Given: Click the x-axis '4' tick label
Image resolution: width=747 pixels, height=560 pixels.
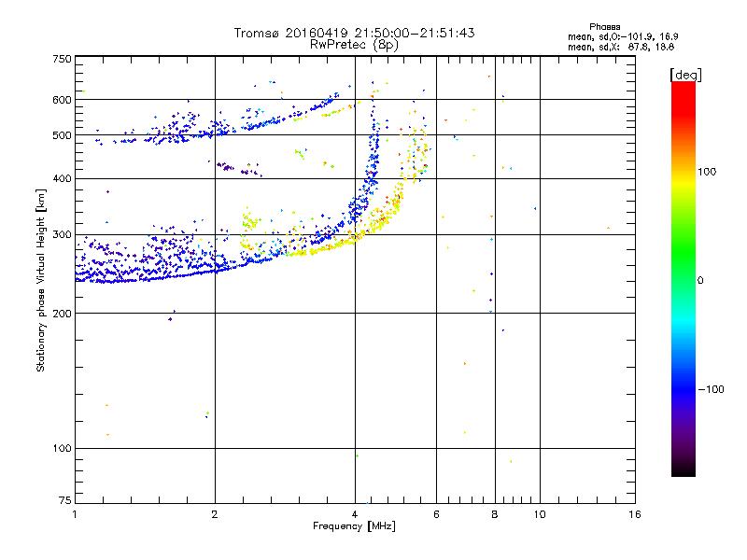Looking at the screenshot, I should pos(355,514).
